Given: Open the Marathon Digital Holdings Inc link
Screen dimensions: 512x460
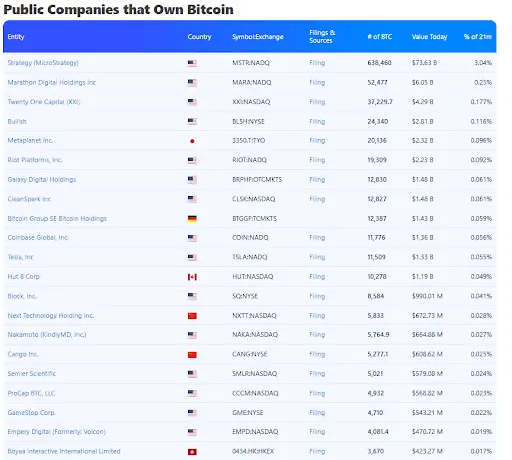Looking at the screenshot, I should click(x=52, y=82).
